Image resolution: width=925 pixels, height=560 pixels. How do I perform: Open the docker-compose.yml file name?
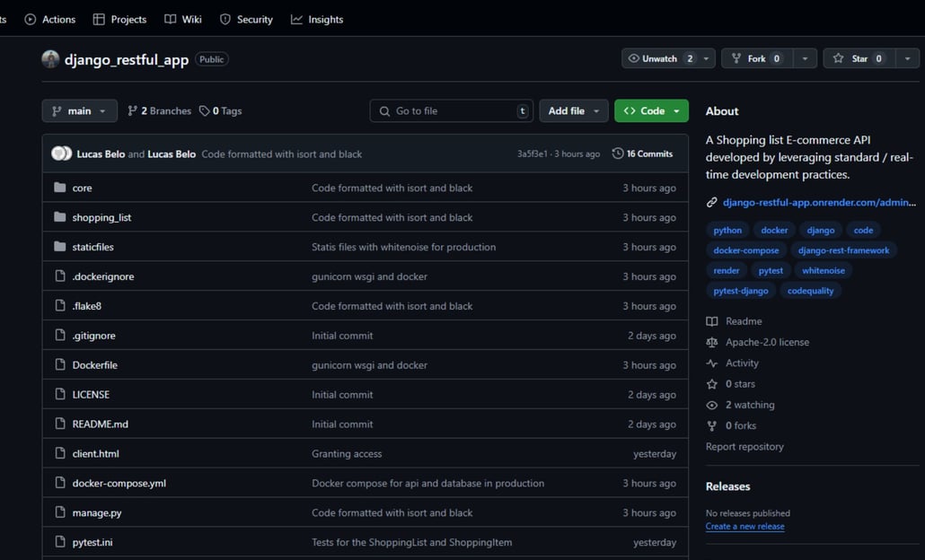(x=119, y=483)
